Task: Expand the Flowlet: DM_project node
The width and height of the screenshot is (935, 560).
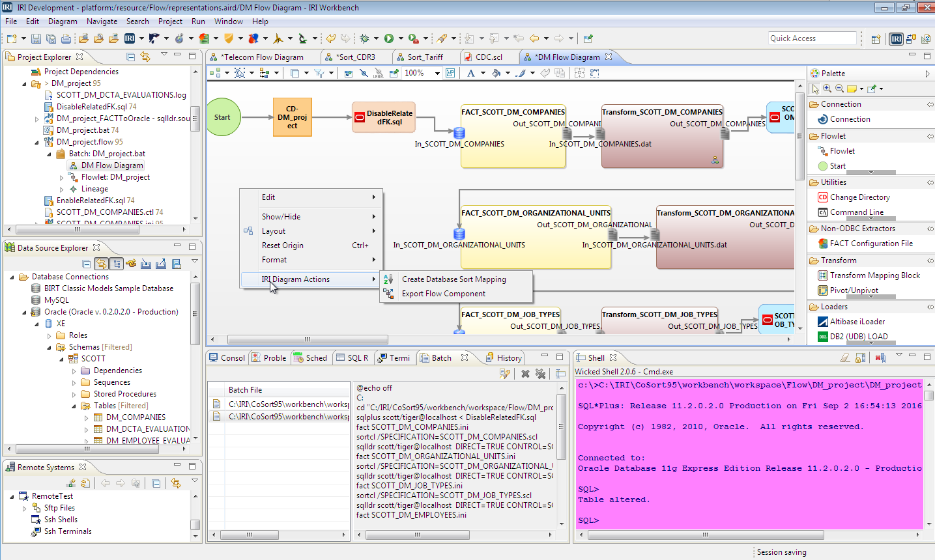Action: click(x=61, y=177)
